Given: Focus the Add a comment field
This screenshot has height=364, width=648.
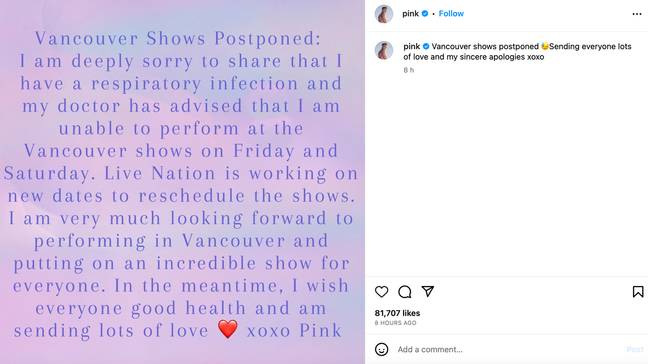Looking at the screenshot, I should 508,350.
